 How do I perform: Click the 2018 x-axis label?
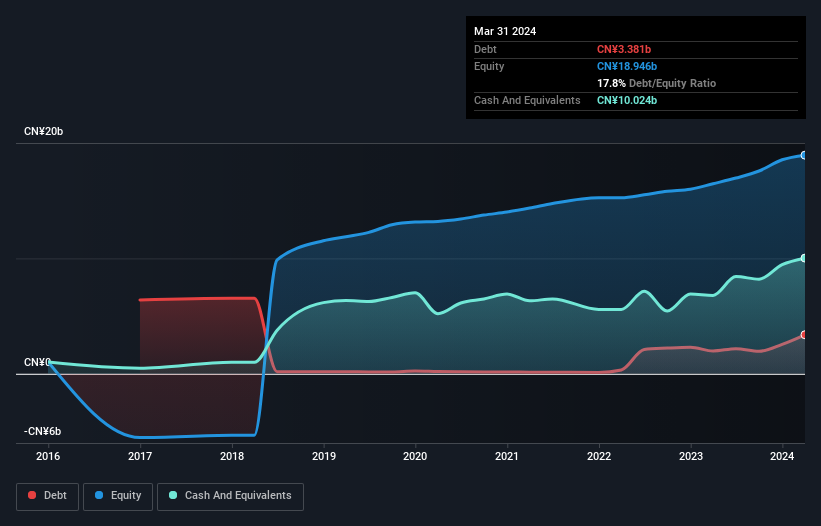[232, 456]
